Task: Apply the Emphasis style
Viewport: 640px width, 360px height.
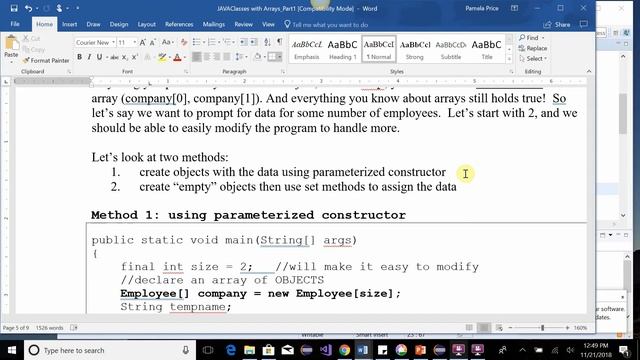Action: coord(307,49)
